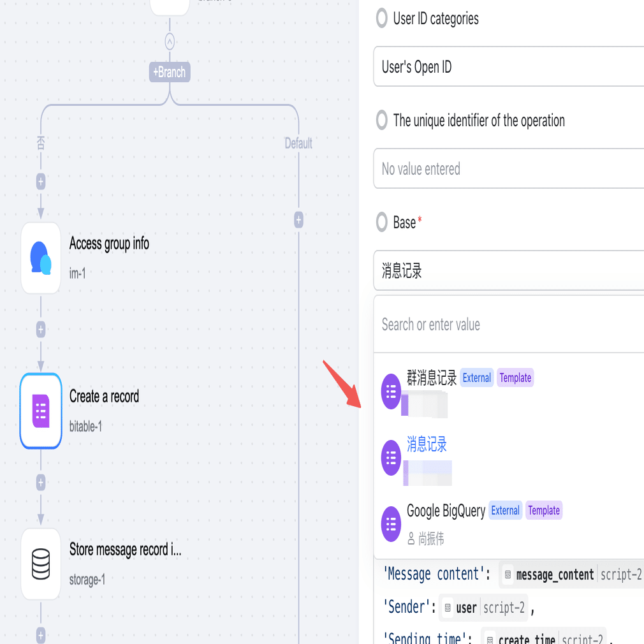644x644 pixels.
Task: Add a step under the 否 branch label
Action: [x=41, y=182]
